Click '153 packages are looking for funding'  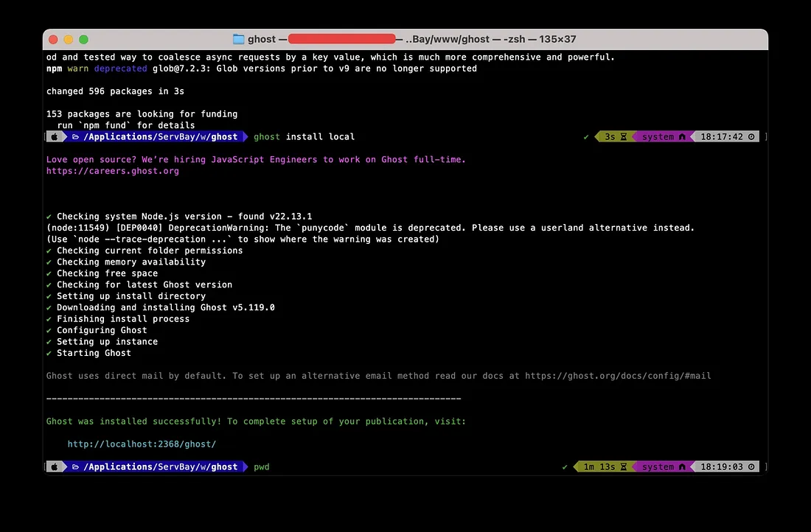coord(142,114)
